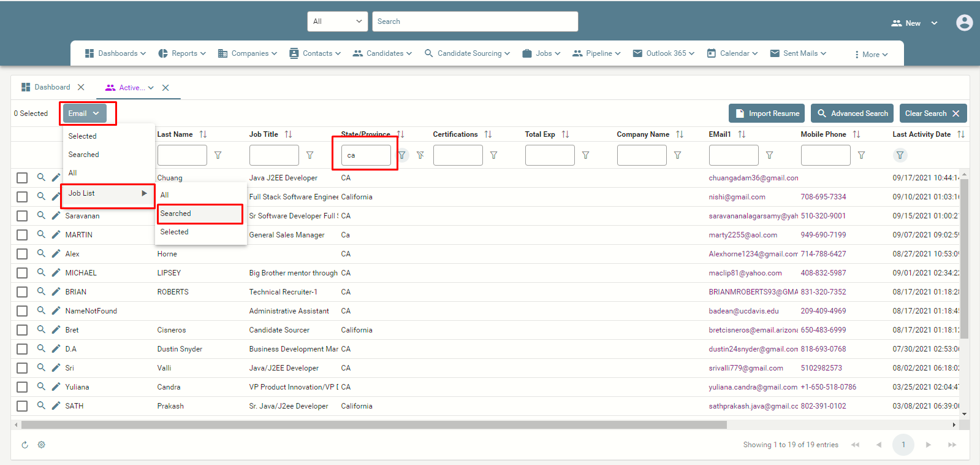Click the Advanced Search button
Screen dimensions: 980x465
click(x=852, y=113)
